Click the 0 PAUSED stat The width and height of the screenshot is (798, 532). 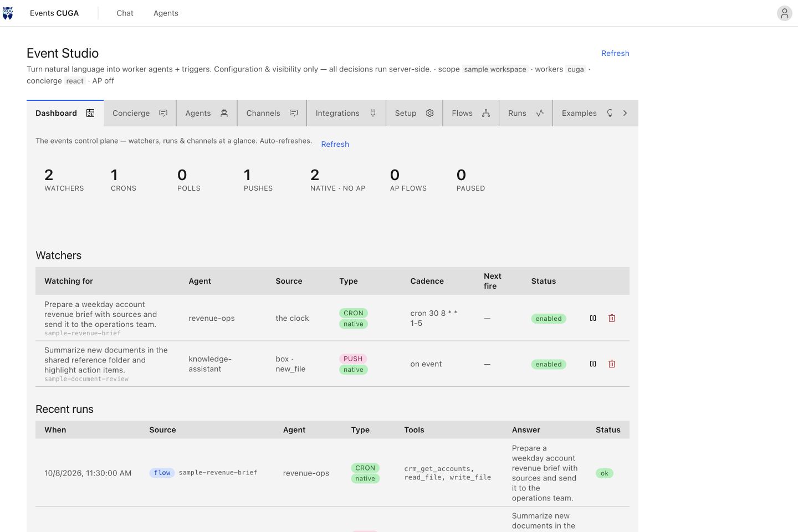pos(470,180)
